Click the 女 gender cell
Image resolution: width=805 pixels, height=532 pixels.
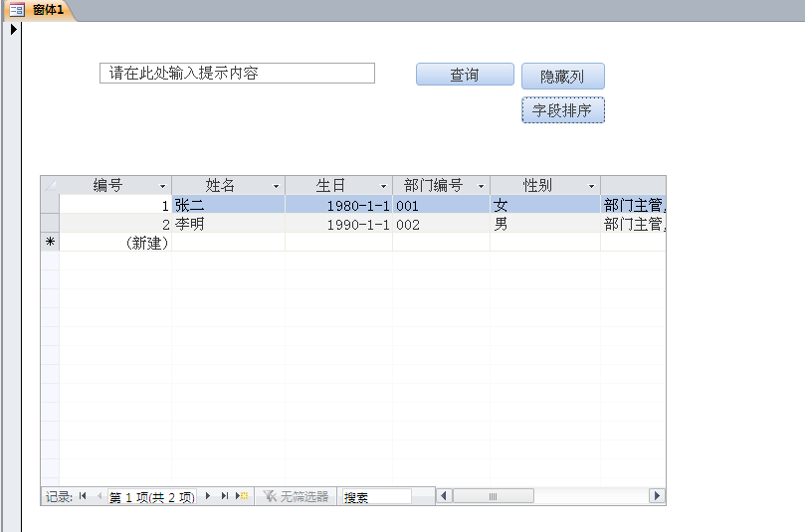(x=545, y=204)
